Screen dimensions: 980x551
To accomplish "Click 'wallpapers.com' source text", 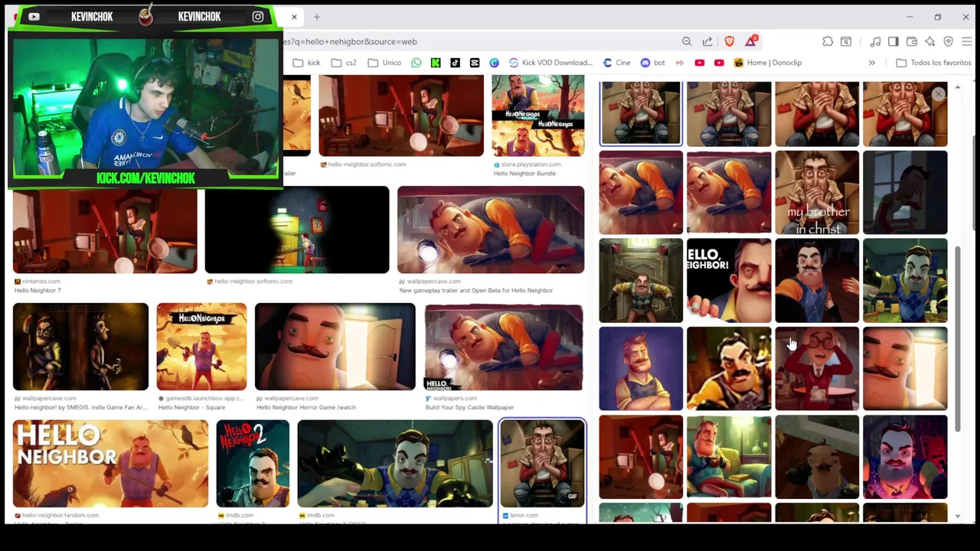I will click(x=455, y=398).
